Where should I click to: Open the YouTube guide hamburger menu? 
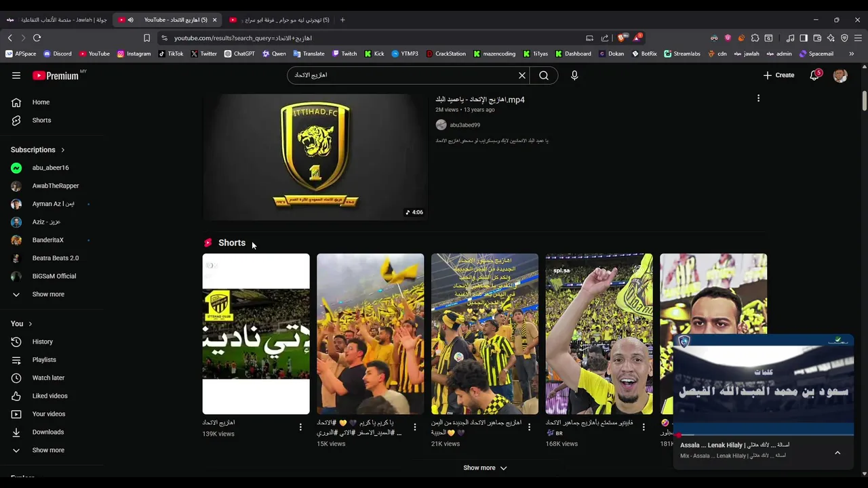16,75
